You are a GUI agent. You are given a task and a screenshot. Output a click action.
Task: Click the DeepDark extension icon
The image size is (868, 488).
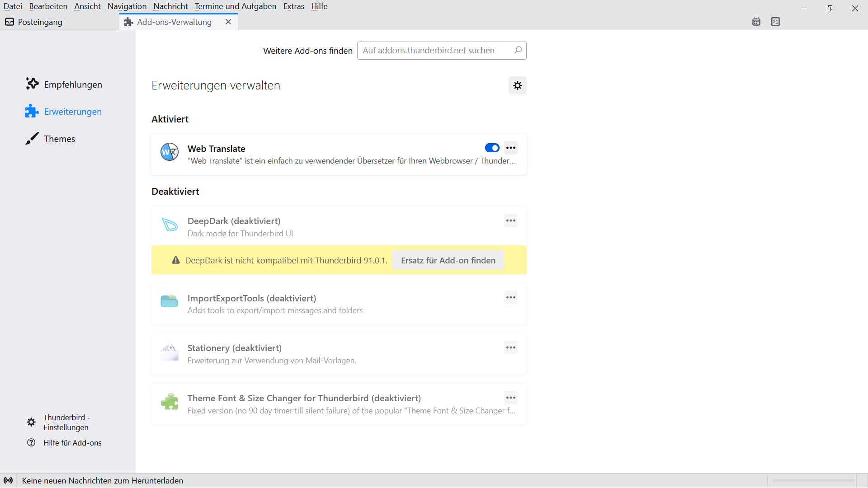[170, 224]
